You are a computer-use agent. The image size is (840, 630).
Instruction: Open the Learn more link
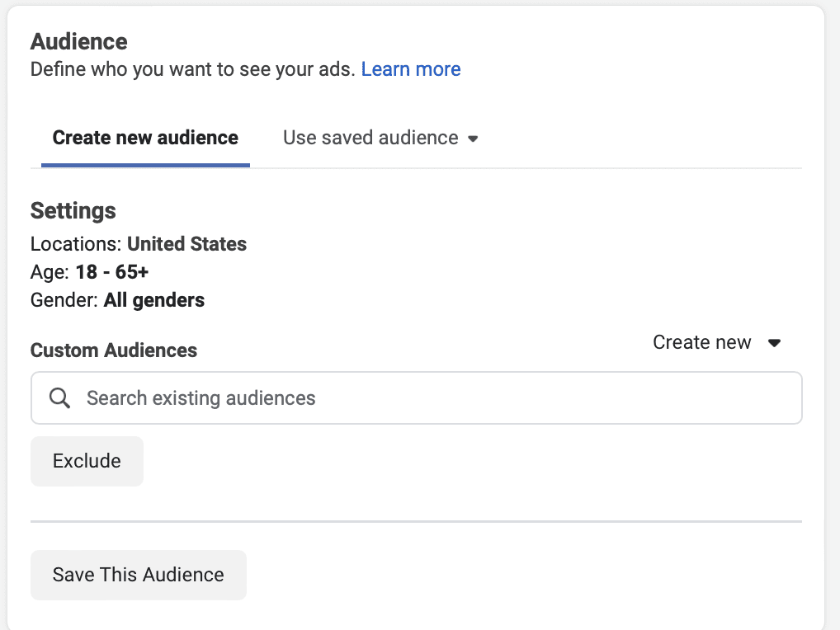pyautogui.click(x=410, y=69)
